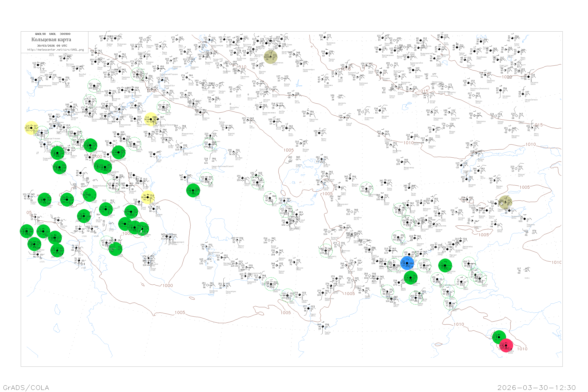Click the 2026-03-30-12:30 timestamp
588x392 pixels.
(536, 387)
